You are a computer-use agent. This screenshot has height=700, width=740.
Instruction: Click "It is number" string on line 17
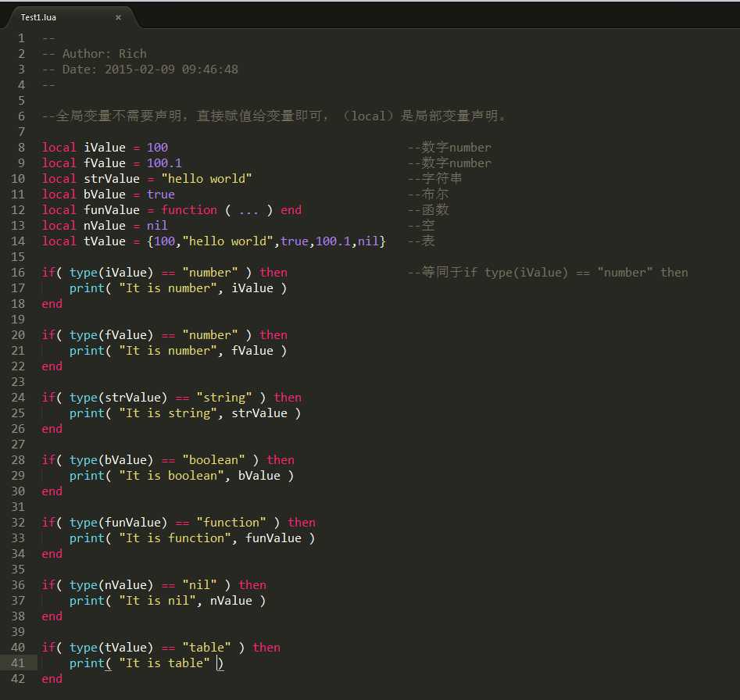[167, 288]
